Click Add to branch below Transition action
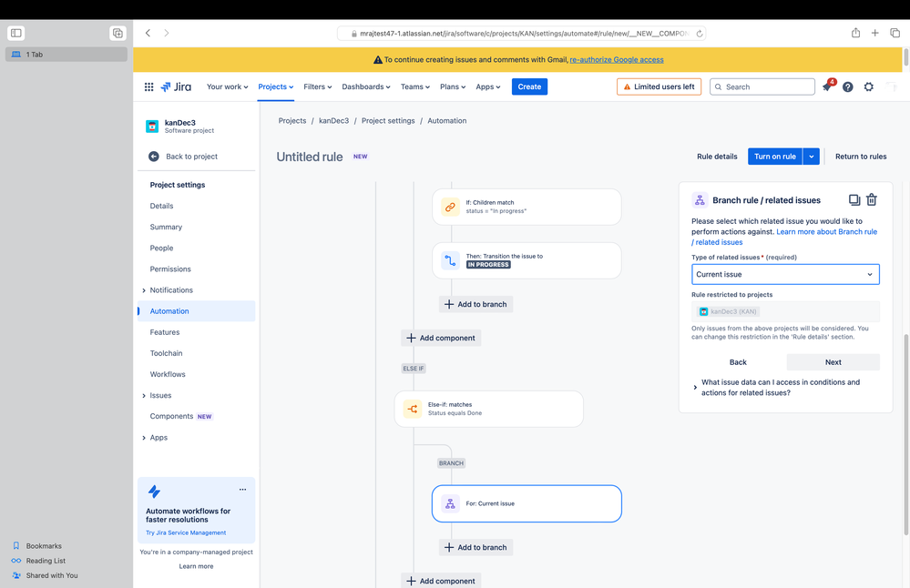Image resolution: width=910 pixels, height=588 pixels. tap(475, 304)
